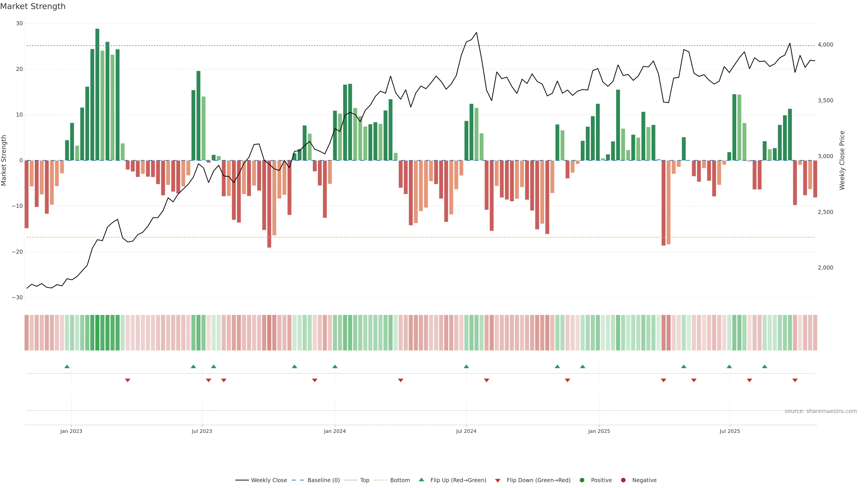Screen dimensions: 868x488
Task: Click the Jan 2024 x-axis label
Action: point(335,431)
